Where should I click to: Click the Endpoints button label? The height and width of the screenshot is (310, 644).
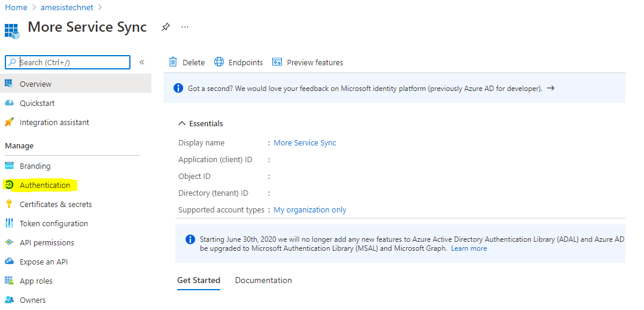point(245,62)
